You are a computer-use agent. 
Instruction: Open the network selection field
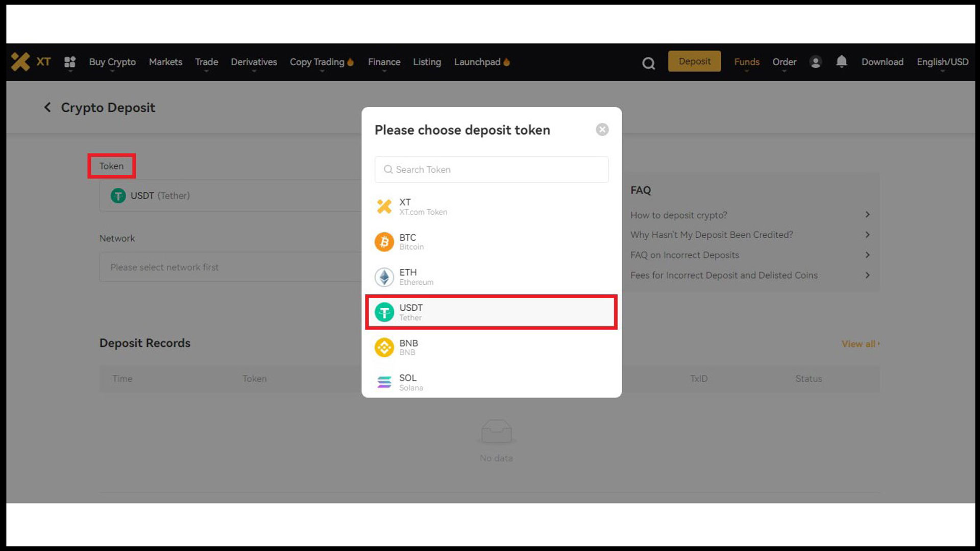pos(231,267)
